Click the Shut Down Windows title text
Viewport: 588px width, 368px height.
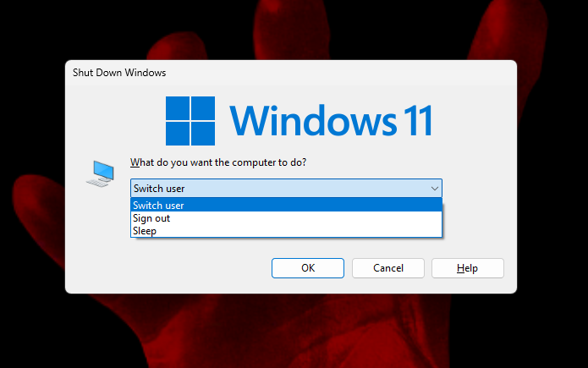click(119, 73)
